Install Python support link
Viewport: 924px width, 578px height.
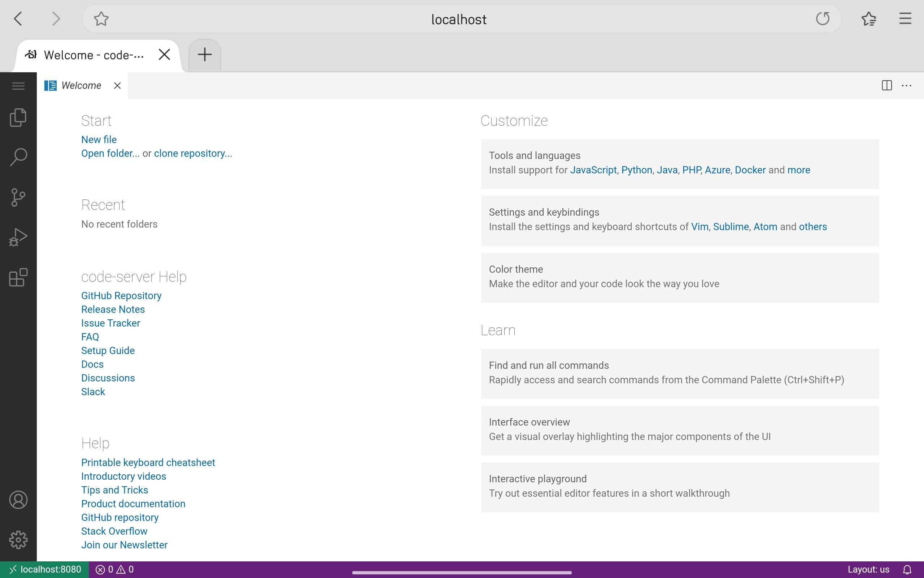pyautogui.click(x=636, y=170)
